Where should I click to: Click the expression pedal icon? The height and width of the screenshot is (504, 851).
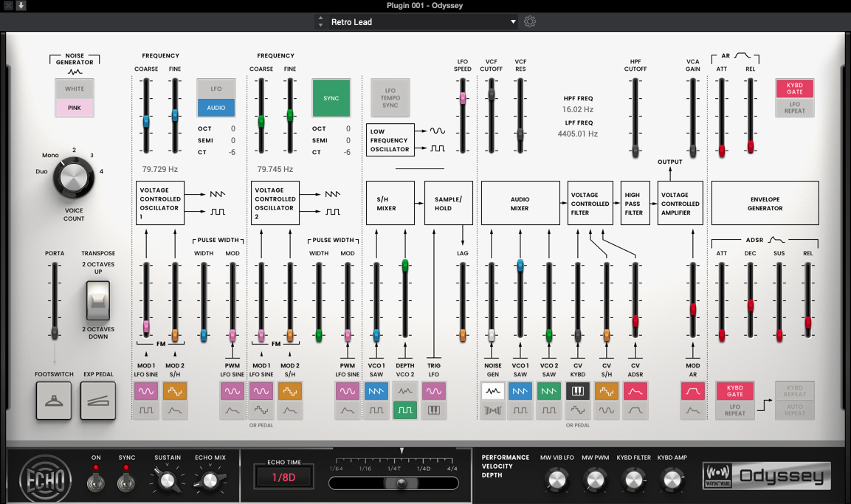(x=97, y=401)
